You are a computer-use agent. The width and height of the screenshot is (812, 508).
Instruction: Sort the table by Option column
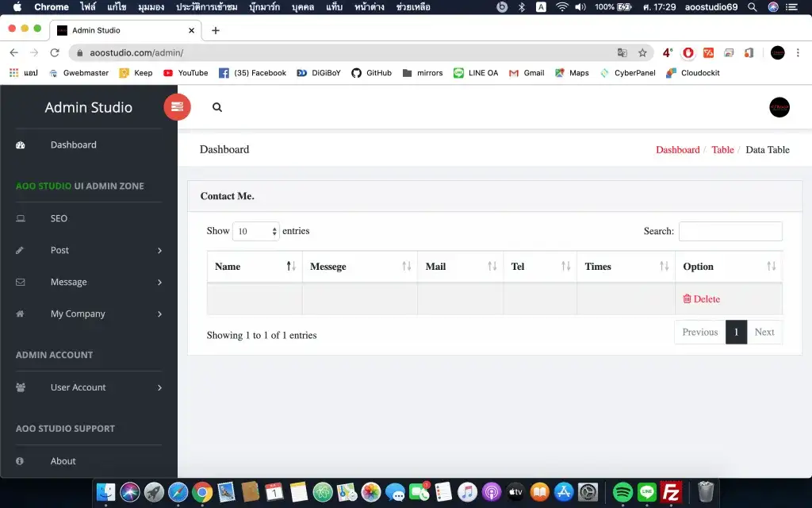click(x=729, y=267)
